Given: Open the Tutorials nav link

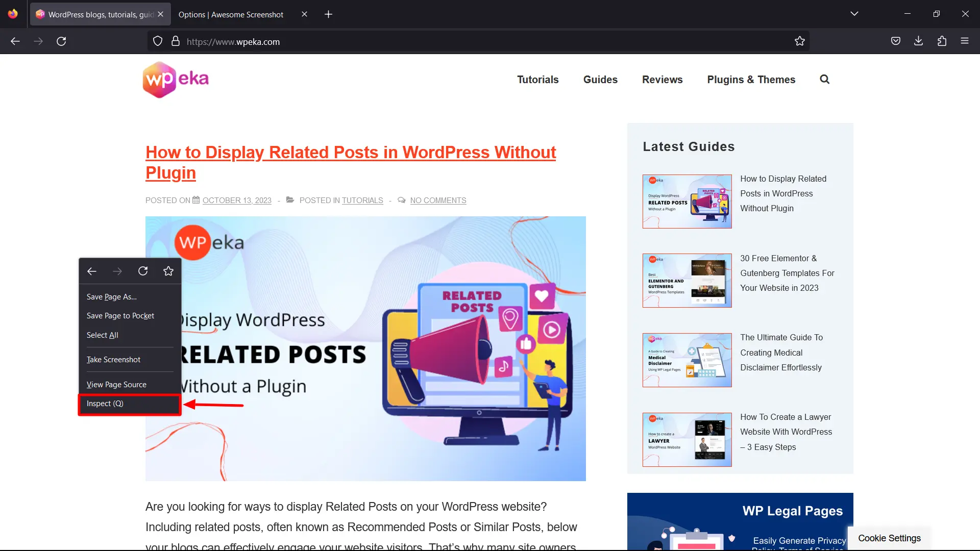Looking at the screenshot, I should pyautogui.click(x=538, y=80).
